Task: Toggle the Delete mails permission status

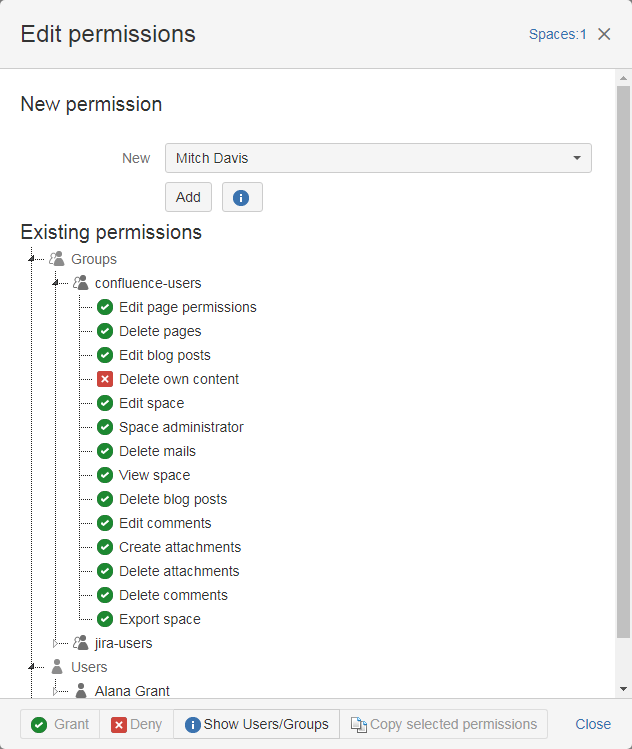Action: pyautogui.click(x=105, y=451)
